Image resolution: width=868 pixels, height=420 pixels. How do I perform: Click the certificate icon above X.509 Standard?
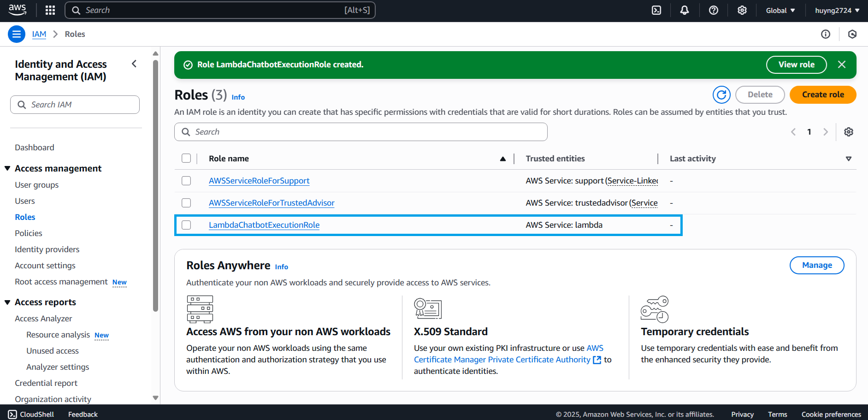(x=428, y=308)
